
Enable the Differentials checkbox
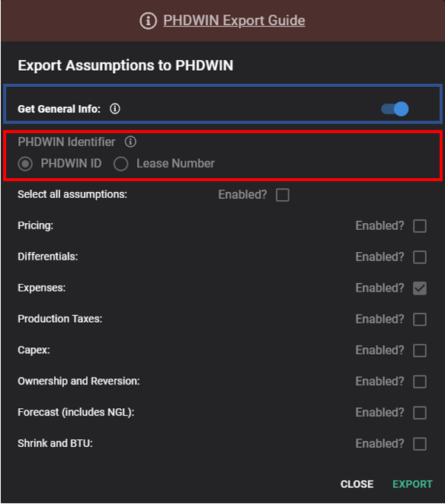tap(420, 257)
